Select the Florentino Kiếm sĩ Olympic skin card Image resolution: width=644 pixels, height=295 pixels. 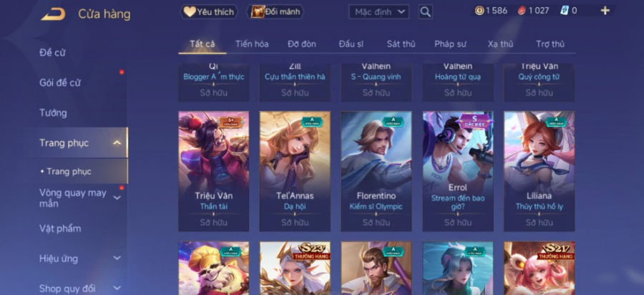[376, 171]
